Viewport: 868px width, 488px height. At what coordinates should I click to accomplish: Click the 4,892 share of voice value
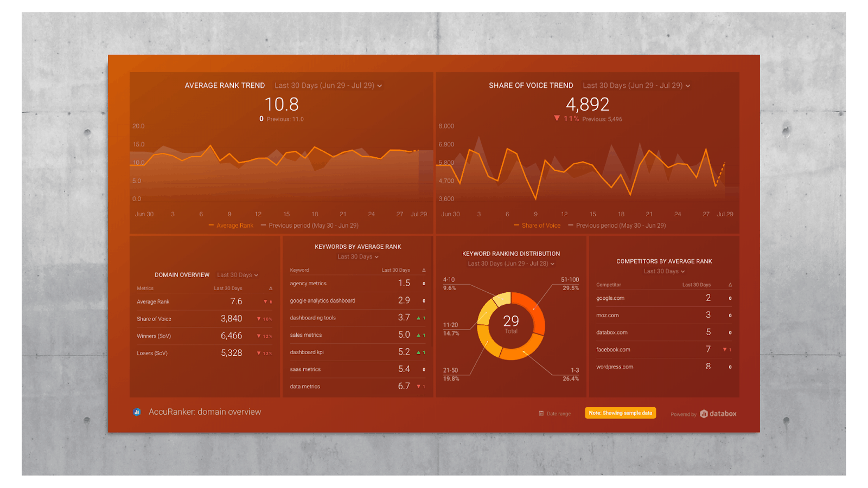(x=588, y=104)
